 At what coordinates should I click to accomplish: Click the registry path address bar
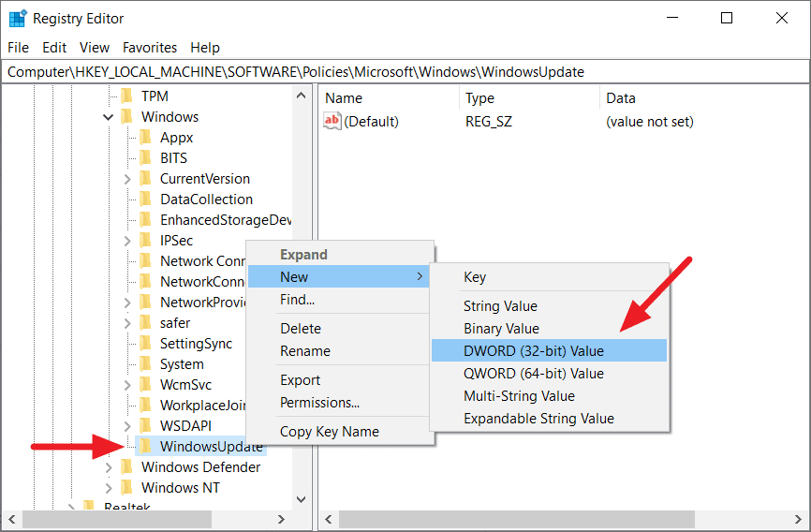coord(405,72)
